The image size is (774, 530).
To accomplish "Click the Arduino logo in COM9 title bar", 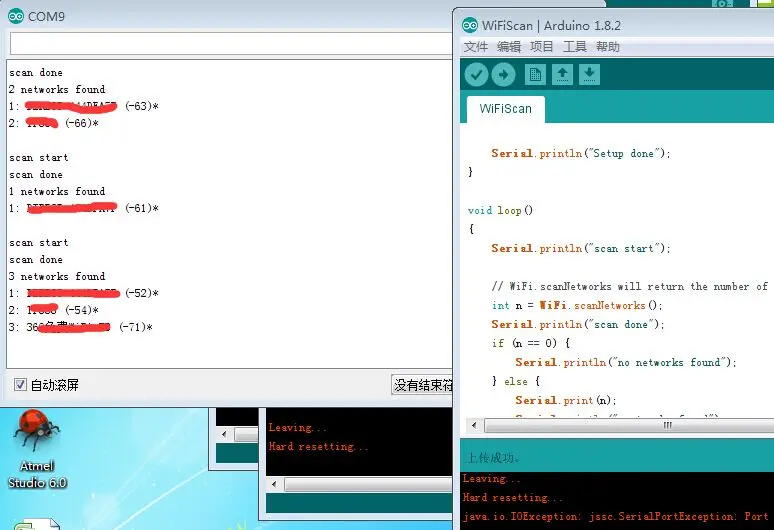I will point(16,16).
